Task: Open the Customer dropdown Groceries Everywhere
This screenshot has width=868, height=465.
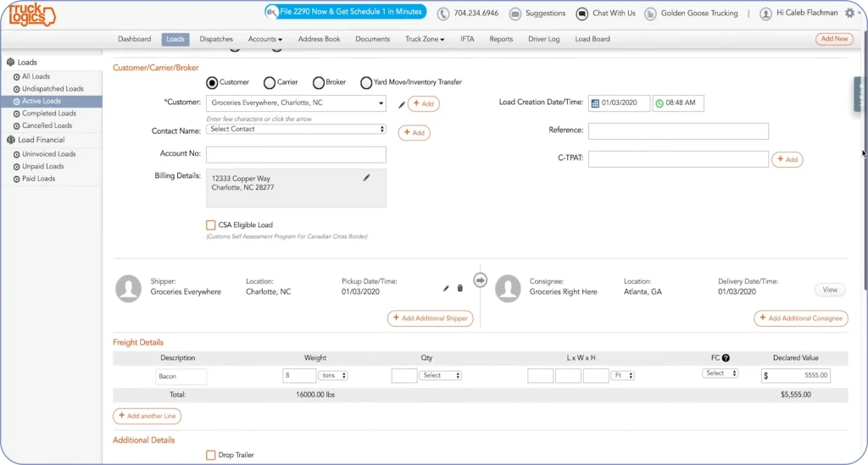Action: coord(296,102)
